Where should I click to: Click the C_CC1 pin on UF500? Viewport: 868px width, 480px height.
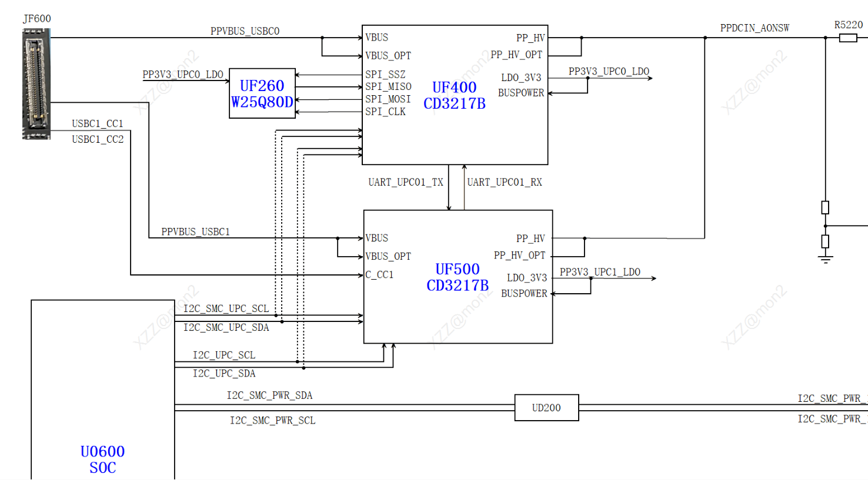point(379,274)
